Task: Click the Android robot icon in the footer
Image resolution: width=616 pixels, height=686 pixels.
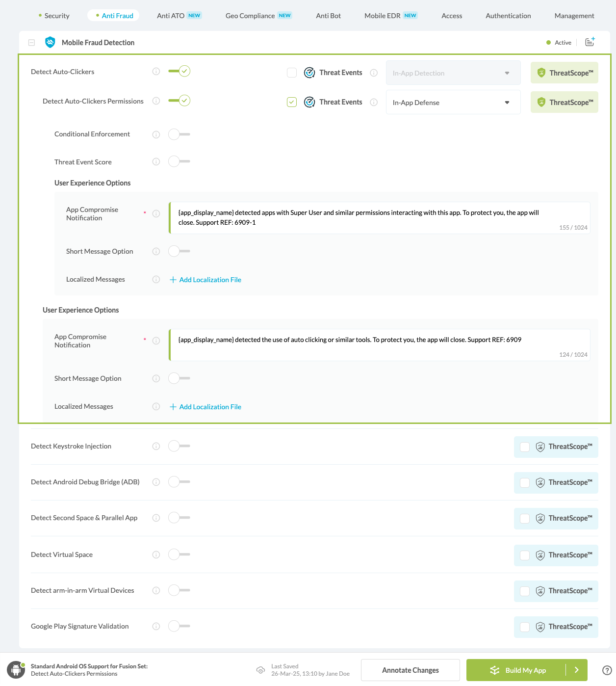Action: pos(16,669)
